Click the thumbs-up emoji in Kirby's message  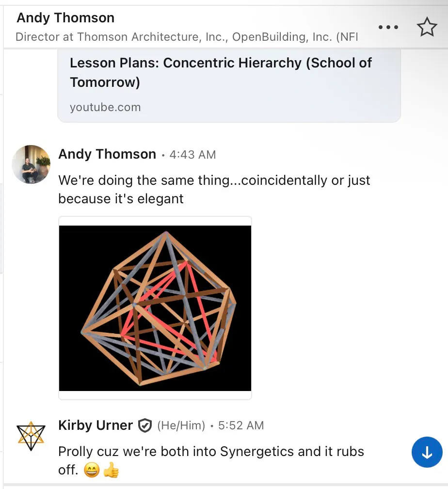[x=111, y=470]
